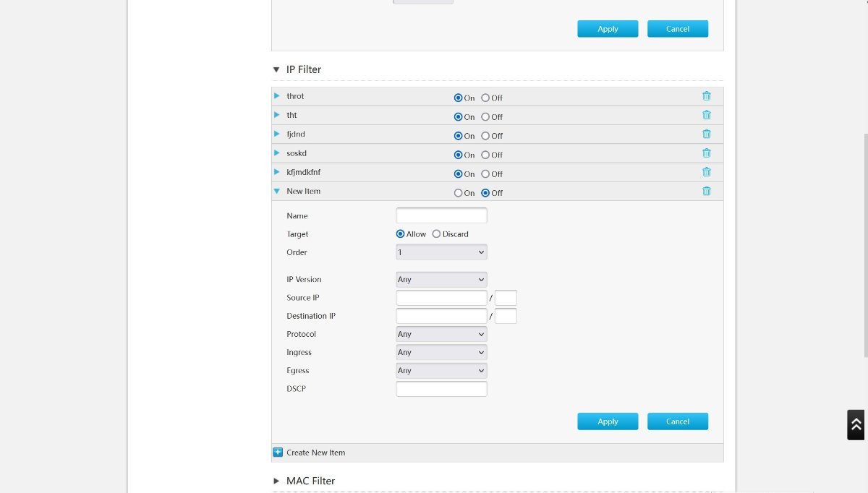Viewport: 868px width, 493px height.
Task: Click the plus icon to create new item
Action: coord(278,453)
